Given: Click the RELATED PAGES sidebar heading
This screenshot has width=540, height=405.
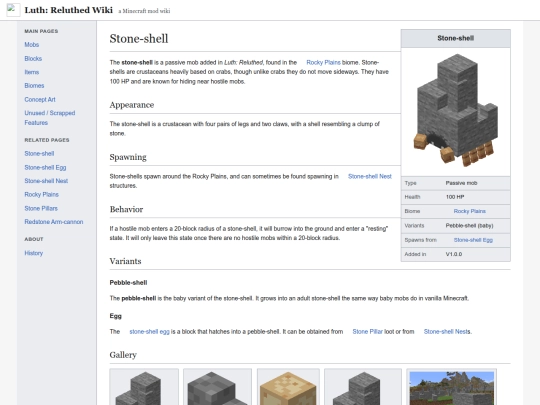Looking at the screenshot, I should click(47, 140).
